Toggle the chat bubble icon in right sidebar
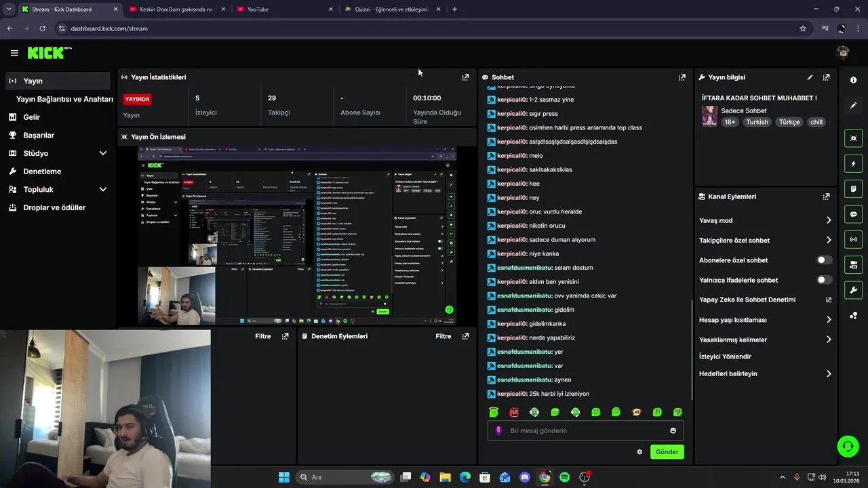 click(853, 214)
